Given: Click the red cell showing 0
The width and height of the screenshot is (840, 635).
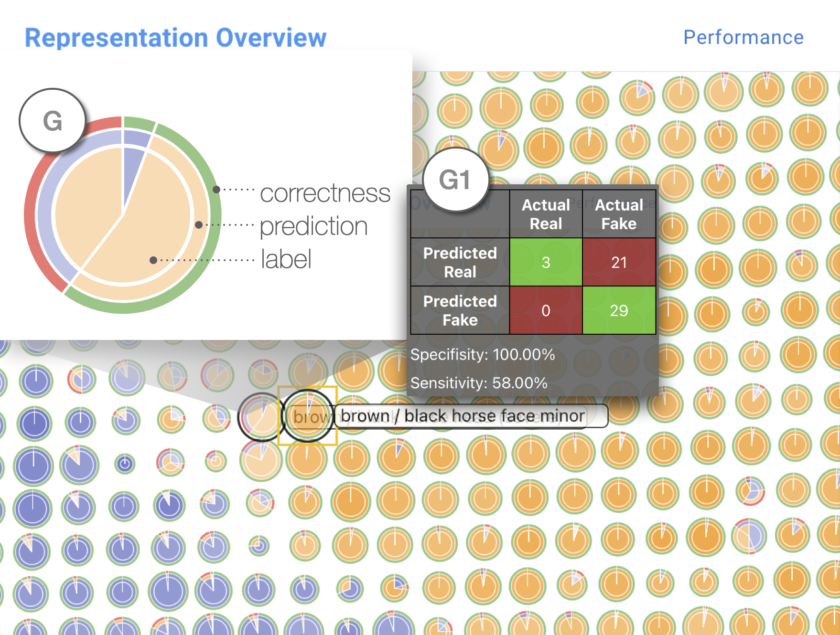Looking at the screenshot, I should pos(546,310).
